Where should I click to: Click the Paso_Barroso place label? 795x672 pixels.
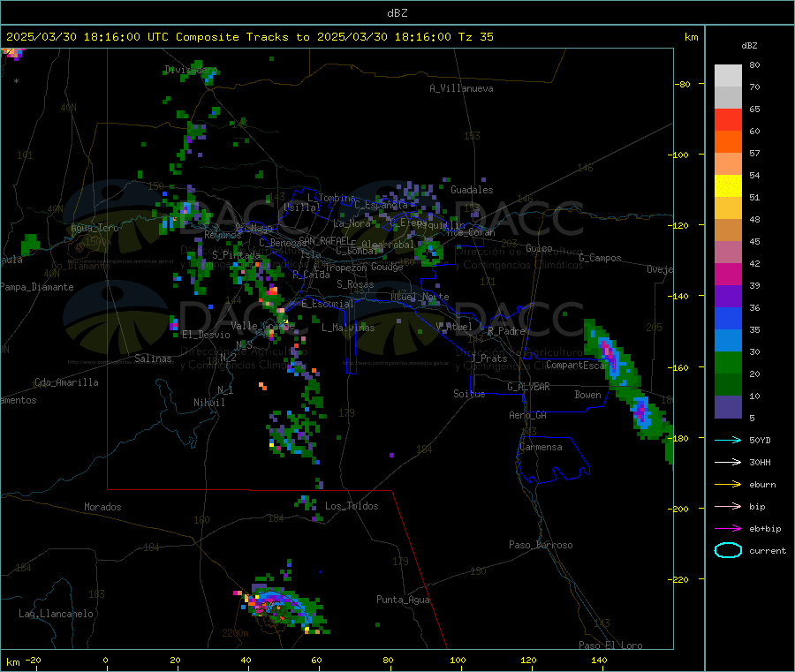[541, 545]
